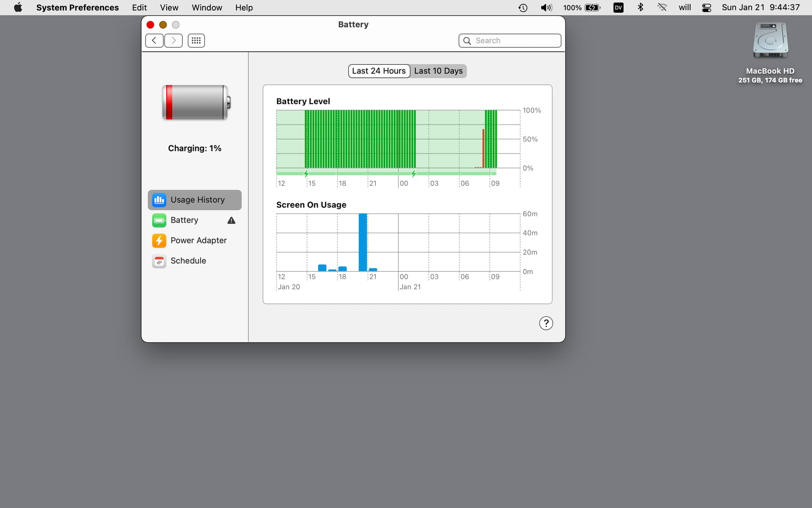The width and height of the screenshot is (812, 508).
Task: Open the volume menu bar icon
Action: pos(546,8)
